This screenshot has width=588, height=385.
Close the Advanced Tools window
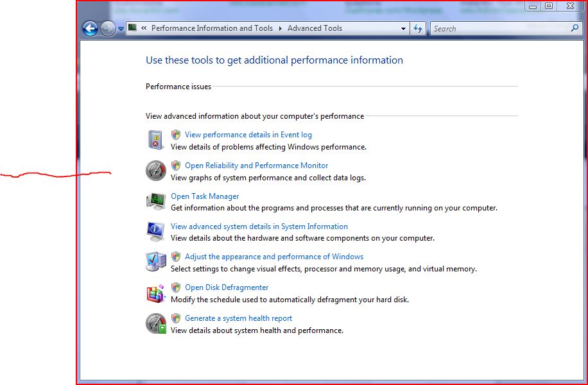[x=571, y=6]
